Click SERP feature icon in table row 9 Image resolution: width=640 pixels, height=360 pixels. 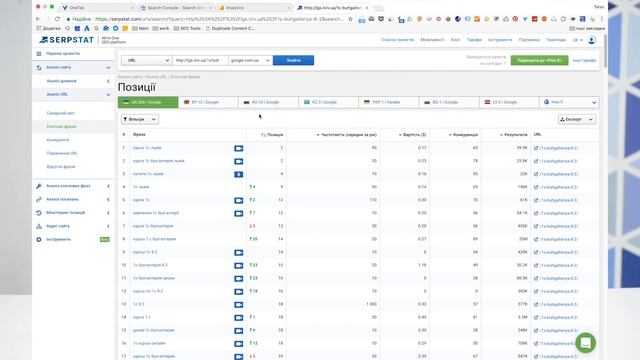click(x=239, y=253)
